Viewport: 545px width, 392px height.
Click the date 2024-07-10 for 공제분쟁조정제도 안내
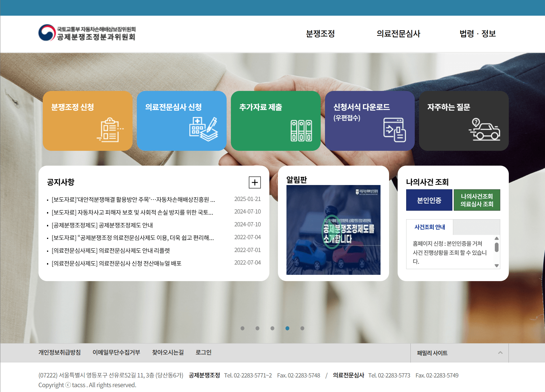247,224
